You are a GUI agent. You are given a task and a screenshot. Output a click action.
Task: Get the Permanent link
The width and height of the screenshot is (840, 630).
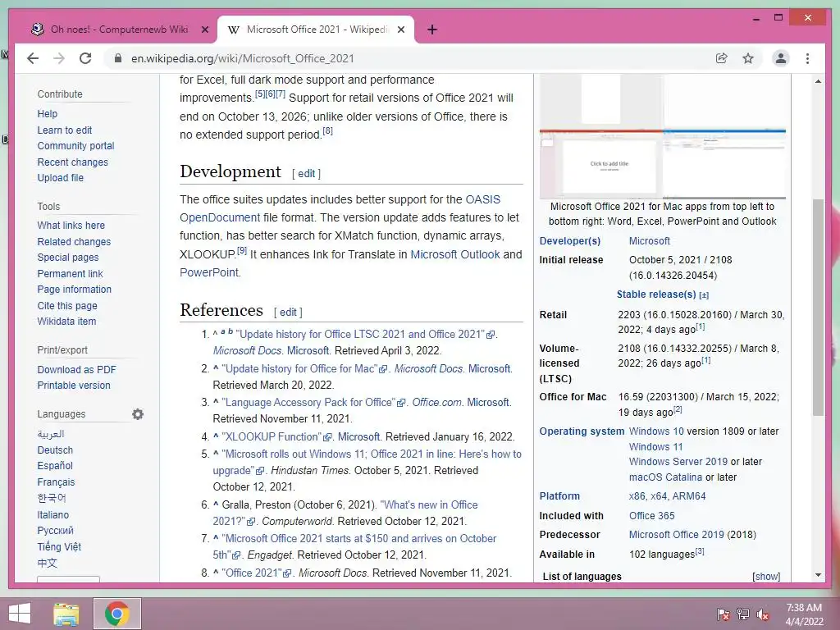70,274
